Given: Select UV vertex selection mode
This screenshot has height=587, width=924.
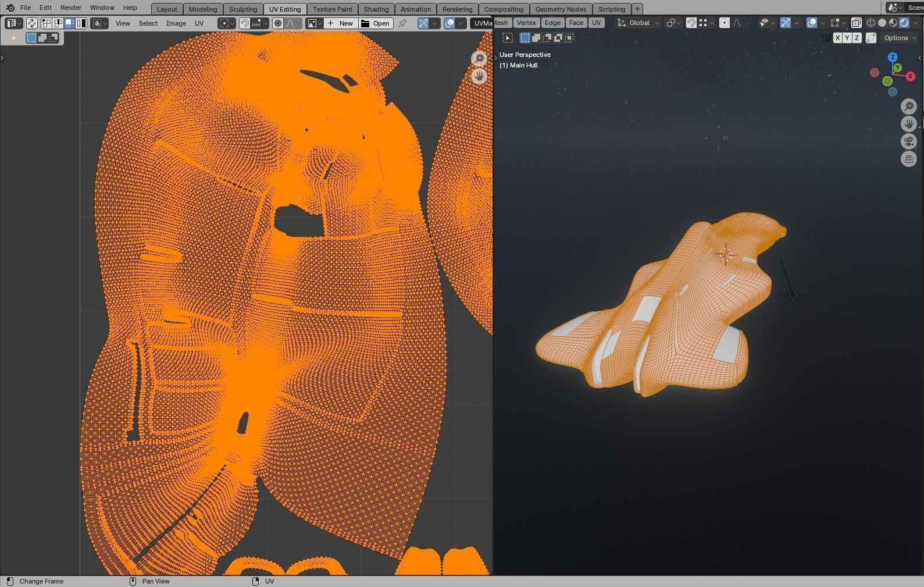Looking at the screenshot, I should tap(47, 23).
